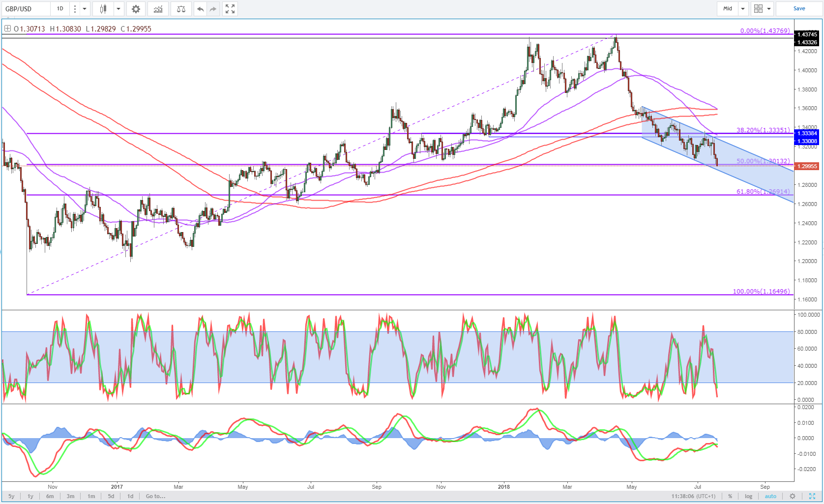Image resolution: width=824 pixels, height=504 pixels.
Task: Click the 2018 time axis label
Action: coord(504,487)
